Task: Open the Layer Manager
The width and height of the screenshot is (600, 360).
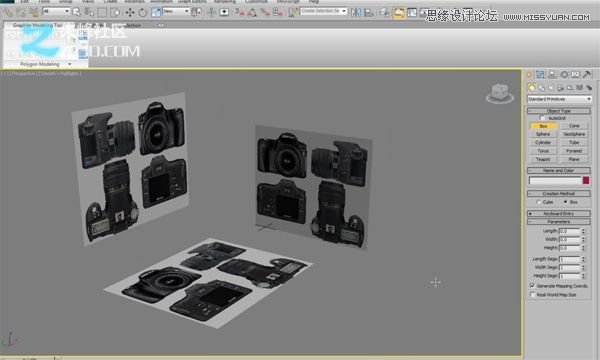Action: (385, 12)
